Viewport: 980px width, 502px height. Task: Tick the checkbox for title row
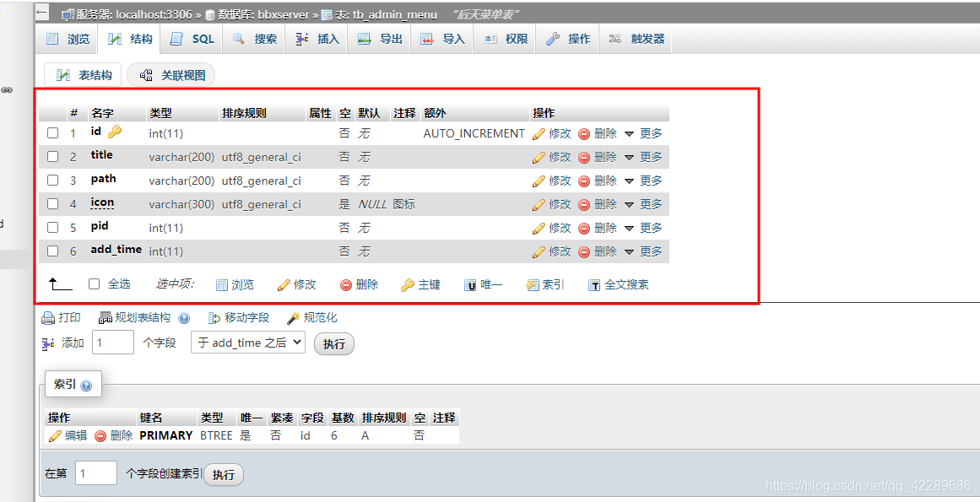53,157
